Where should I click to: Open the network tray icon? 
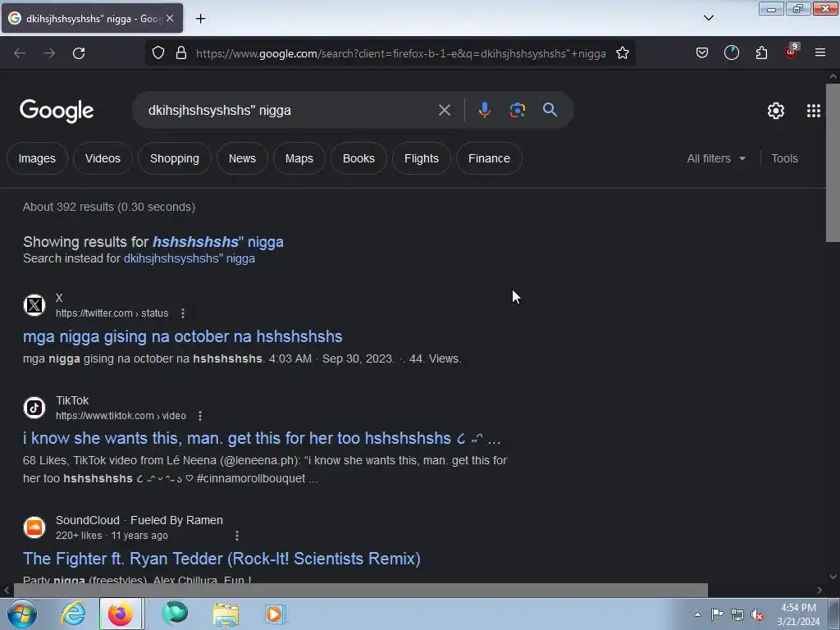pos(737,615)
